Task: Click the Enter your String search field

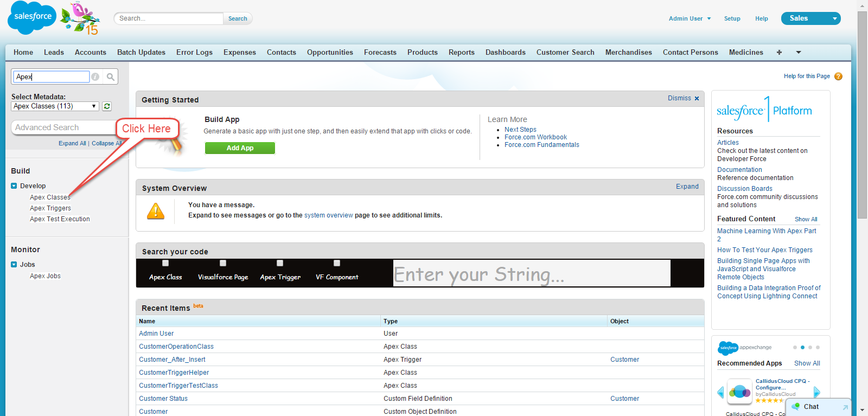Action: coord(531,273)
